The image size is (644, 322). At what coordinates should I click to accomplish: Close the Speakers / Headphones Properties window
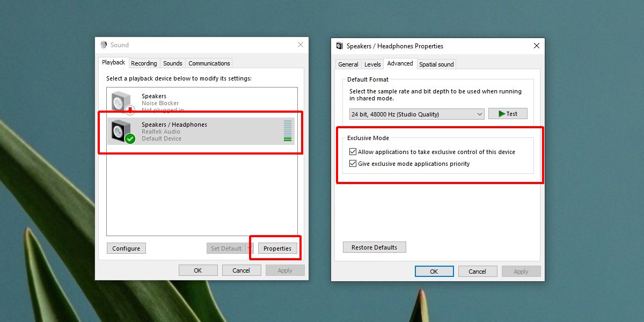(x=536, y=46)
